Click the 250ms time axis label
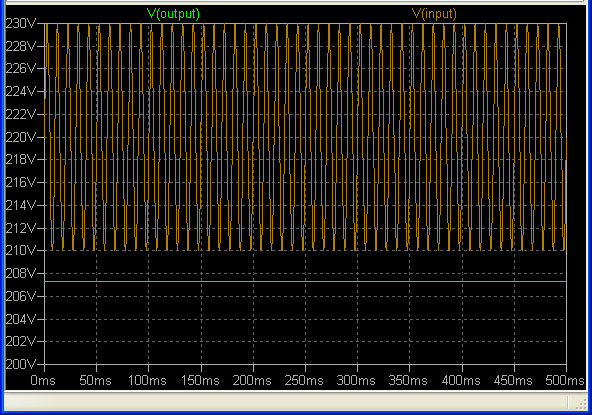Image resolution: width=592 pixels, height=415 pixels. point(304,380)
